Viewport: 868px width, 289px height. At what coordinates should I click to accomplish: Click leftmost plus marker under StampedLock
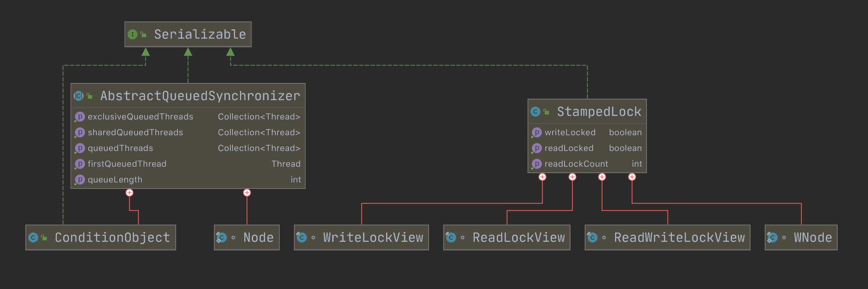pyautogui.click(x=542, y=177)
